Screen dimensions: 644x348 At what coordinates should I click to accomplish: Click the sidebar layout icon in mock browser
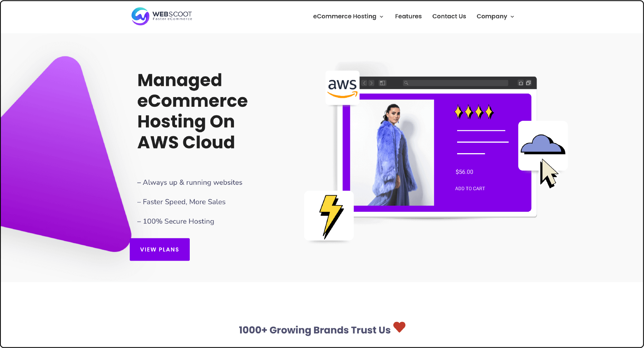click(x=382, y=83)
